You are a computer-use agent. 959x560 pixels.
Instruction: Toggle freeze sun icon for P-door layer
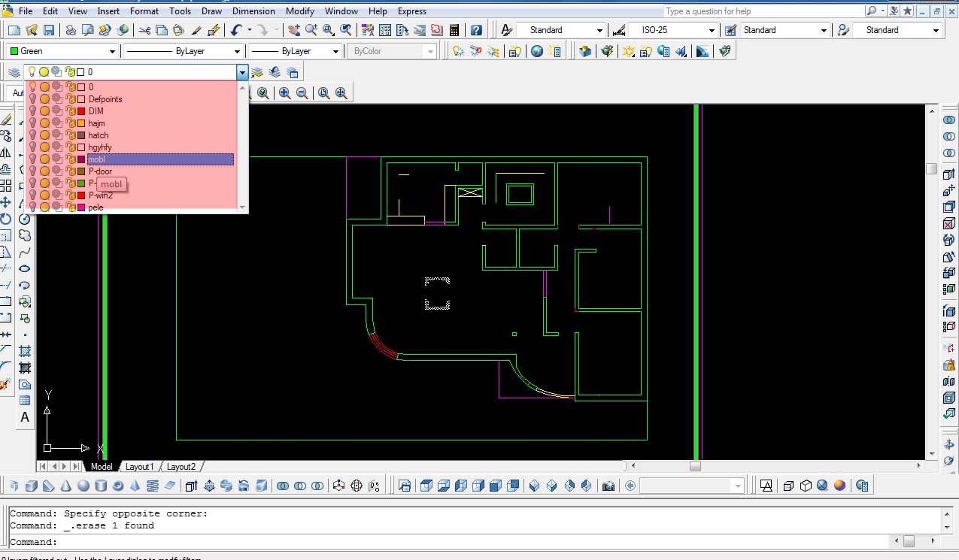click(44, 171)
